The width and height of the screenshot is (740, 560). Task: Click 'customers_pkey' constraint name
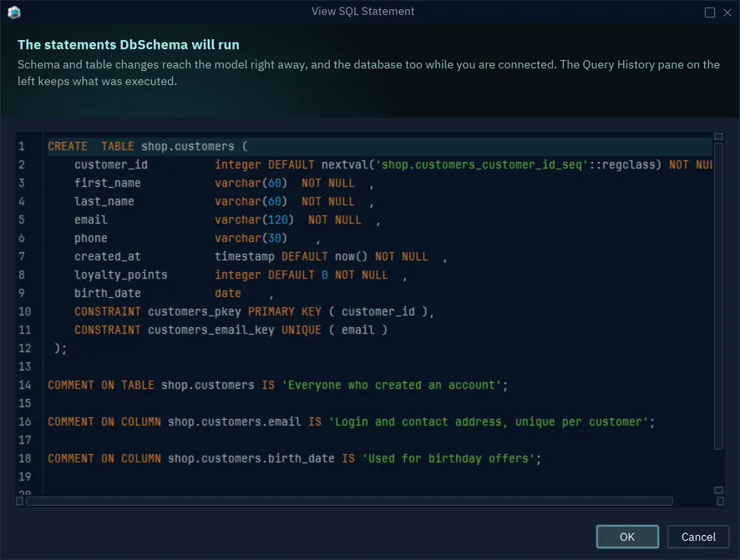tap(195, 311)
